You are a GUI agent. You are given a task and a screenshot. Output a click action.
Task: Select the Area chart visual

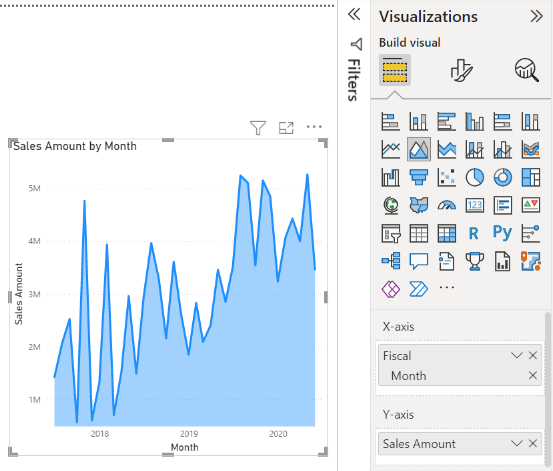(x=419, y=149)
